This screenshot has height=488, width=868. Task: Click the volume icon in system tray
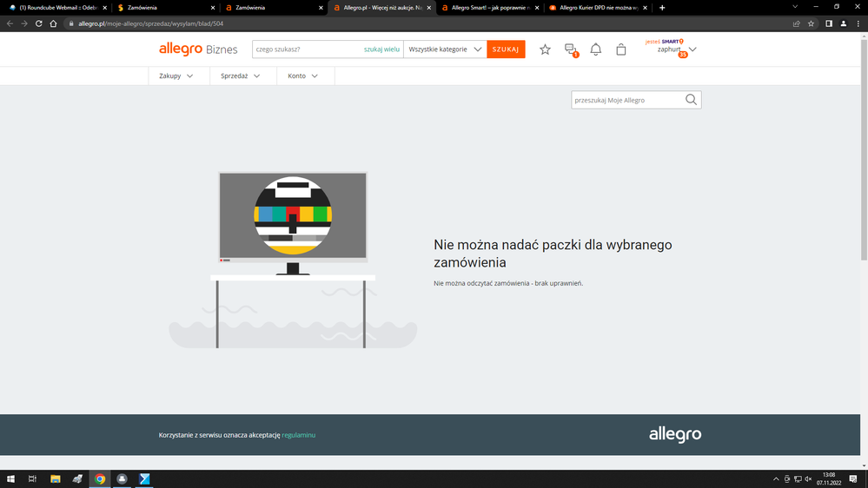pos(808,479)
